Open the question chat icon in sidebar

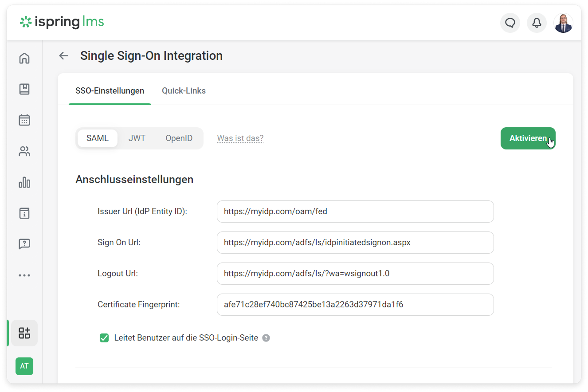point(24,244)
